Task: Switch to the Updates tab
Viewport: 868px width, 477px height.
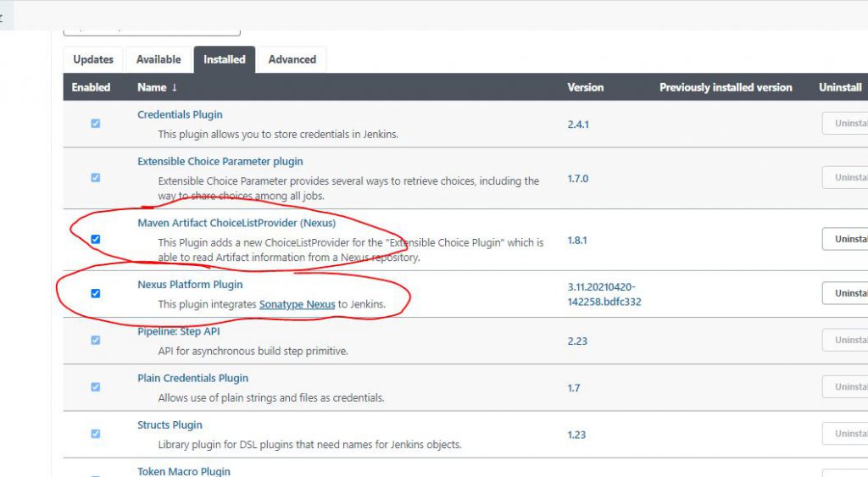Action: tap(93, 59)
